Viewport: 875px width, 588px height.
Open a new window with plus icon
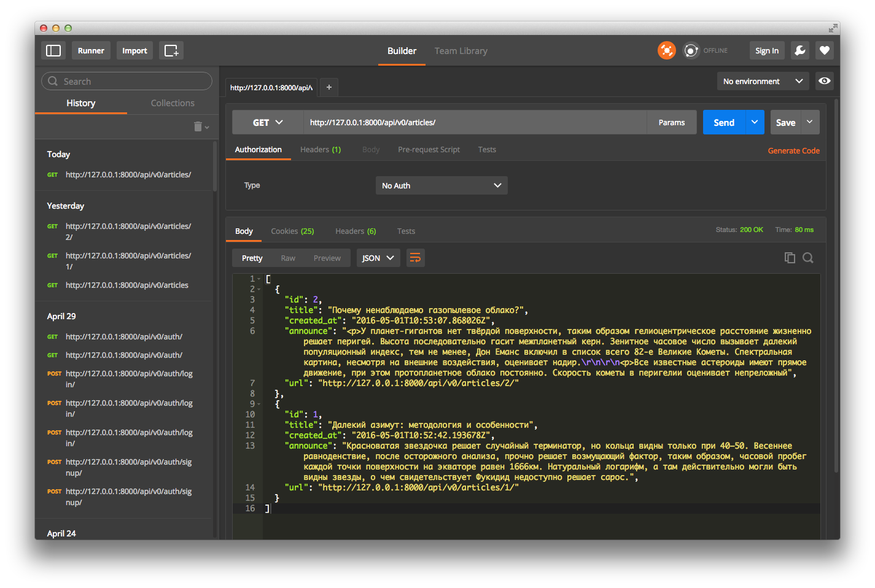(171, 50)
